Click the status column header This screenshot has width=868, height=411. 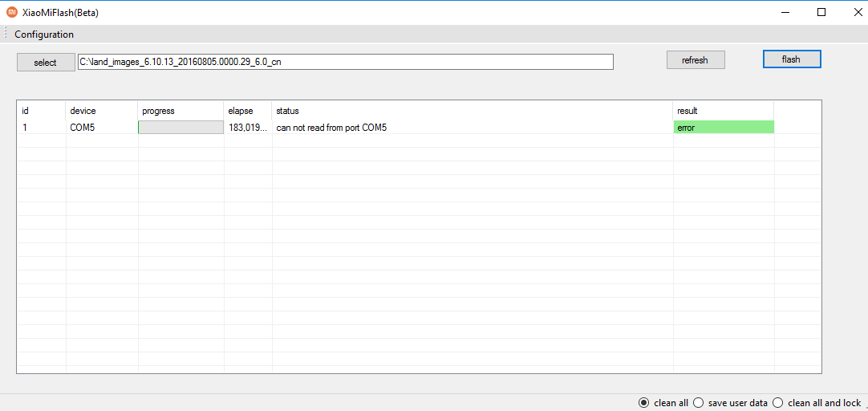coord(473,111)
